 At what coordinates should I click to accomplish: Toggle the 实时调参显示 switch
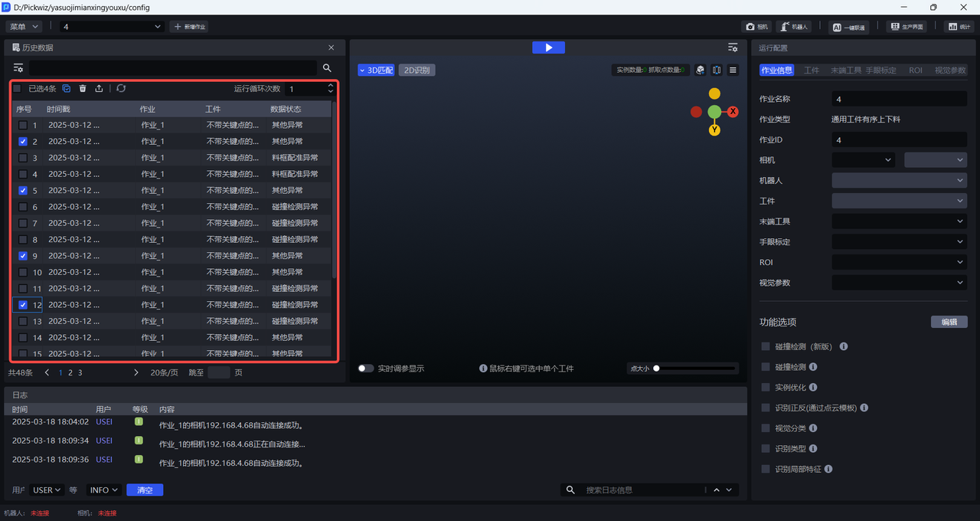coord(366,369)
